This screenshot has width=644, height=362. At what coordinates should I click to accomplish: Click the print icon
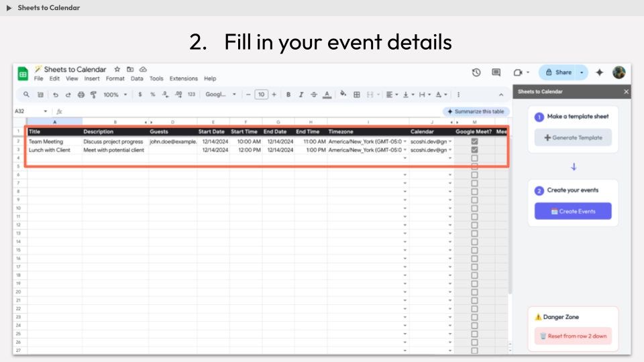pyautogui.click(x=81, y=95)
